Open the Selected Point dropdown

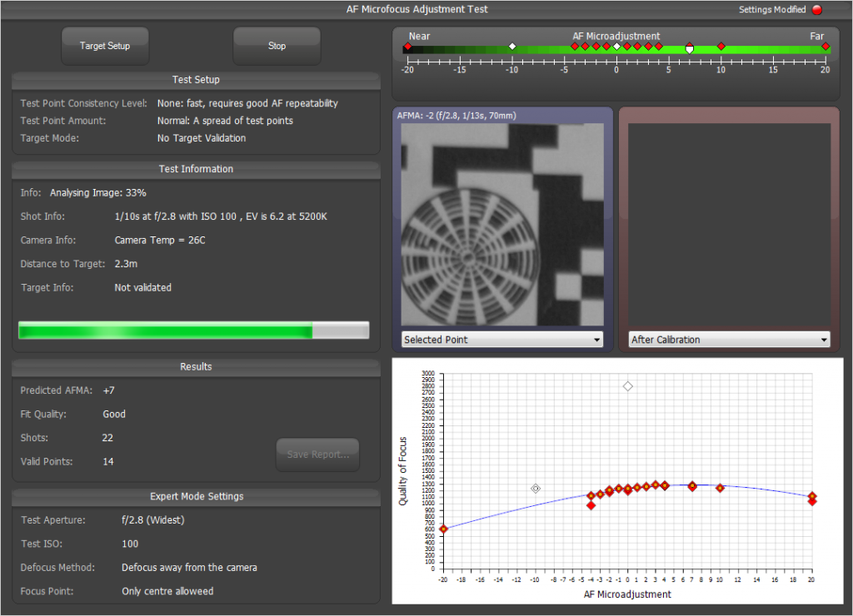click(502, 340)
